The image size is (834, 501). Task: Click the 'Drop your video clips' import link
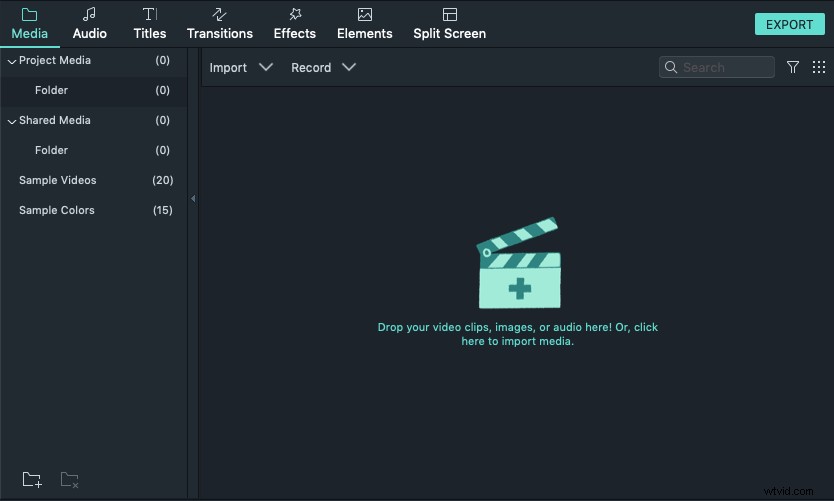[x=518, y=334]
